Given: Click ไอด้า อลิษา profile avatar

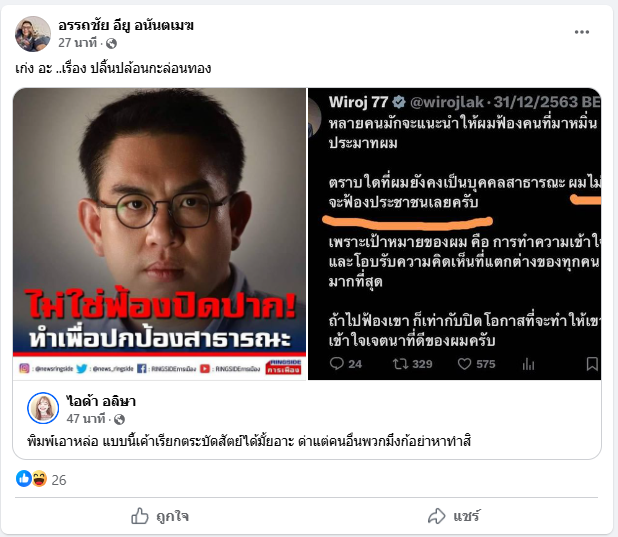Looking at the screenshot, I should pos(43,408).
